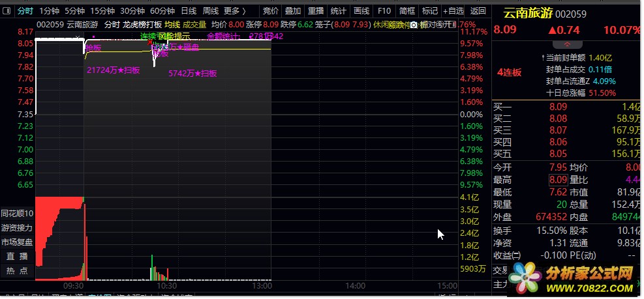
Task: Click the 当前封单额 1.40亿 row
Action: pos(578,58)
